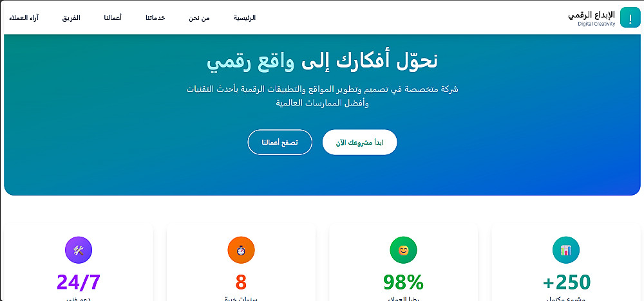The height and width of the screenshot is (301, 644).
Task: Open الرئيسية in the navigation bar
Action: [x=245, y=18]
